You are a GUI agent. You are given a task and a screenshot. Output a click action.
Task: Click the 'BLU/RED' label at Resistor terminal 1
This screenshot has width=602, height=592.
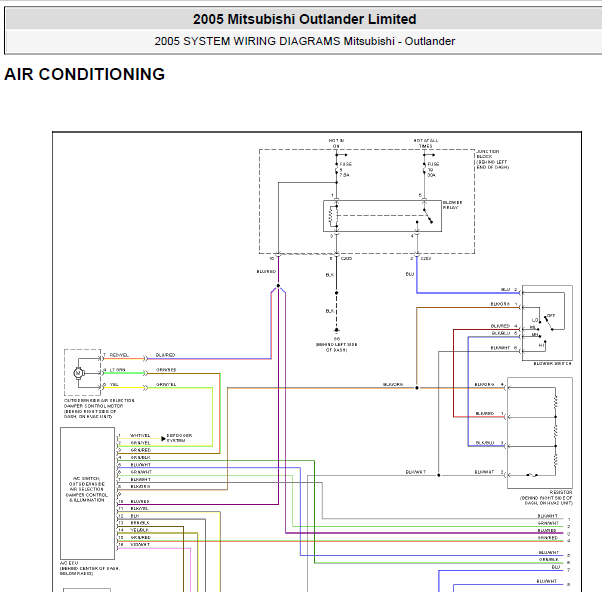485,413
